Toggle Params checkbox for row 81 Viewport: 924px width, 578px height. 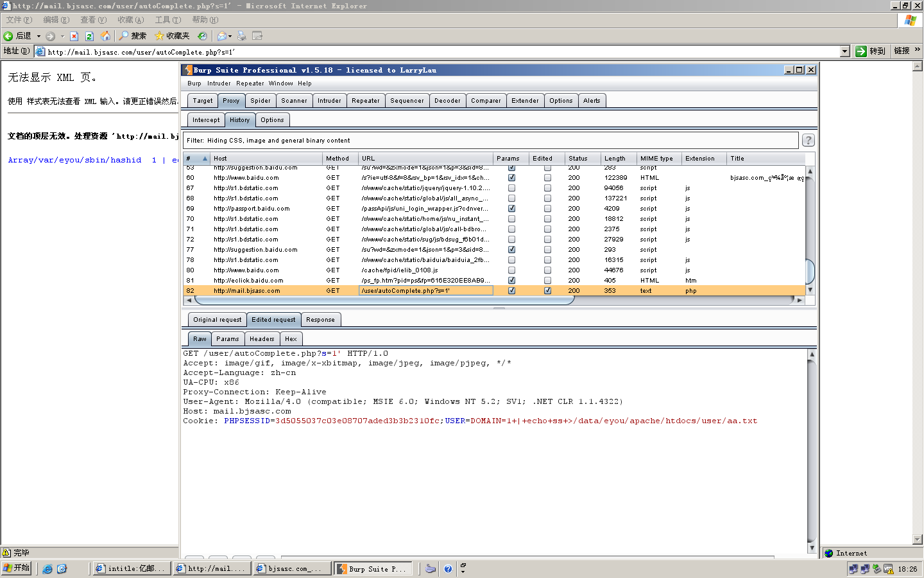tap(511, 280)
